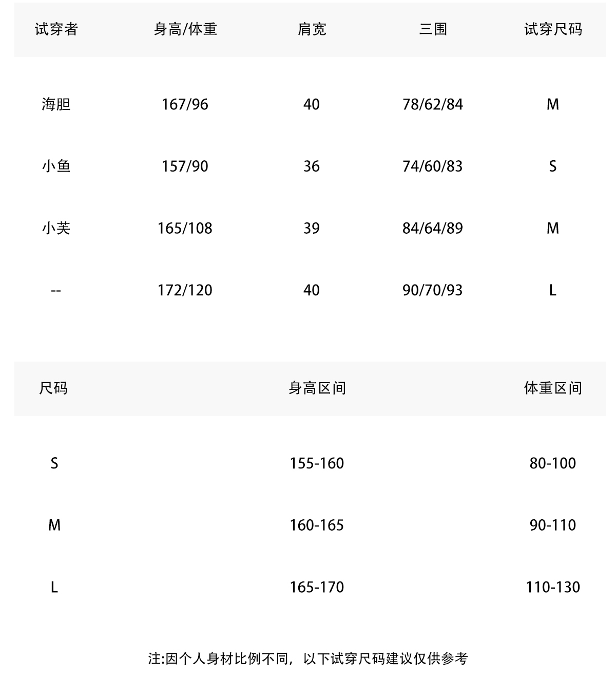
Task: Select the 三围 column header
Action: [x=433, y=29]
